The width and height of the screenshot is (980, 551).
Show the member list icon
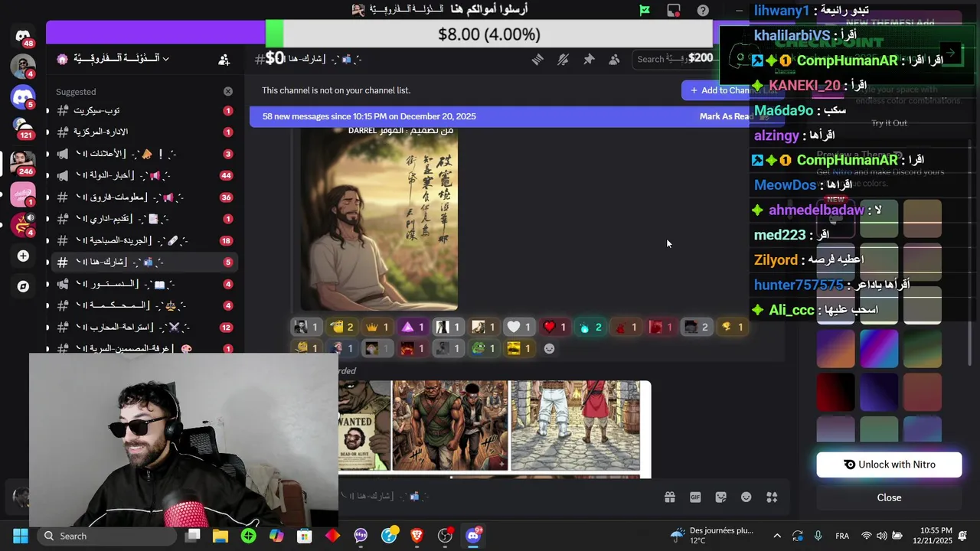[x=614, y=59]
